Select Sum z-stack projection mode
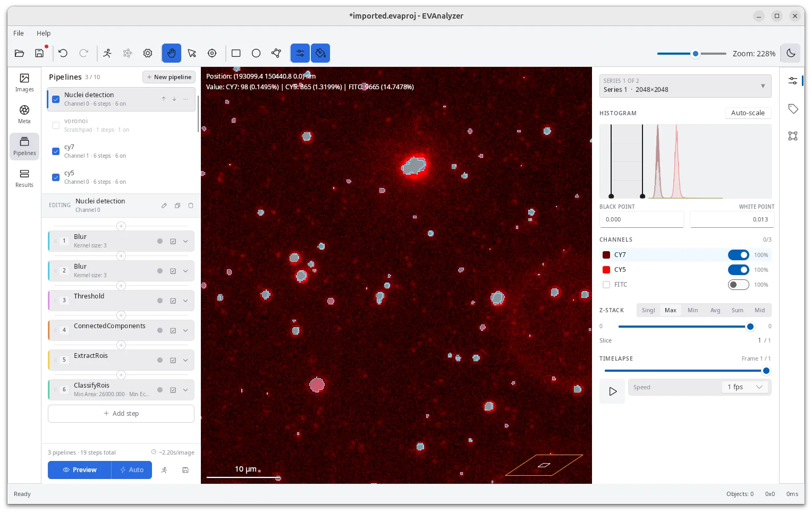 tap(738, 310)
